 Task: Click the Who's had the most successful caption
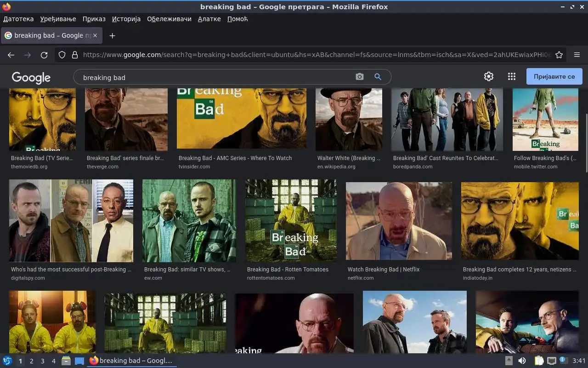71,270
